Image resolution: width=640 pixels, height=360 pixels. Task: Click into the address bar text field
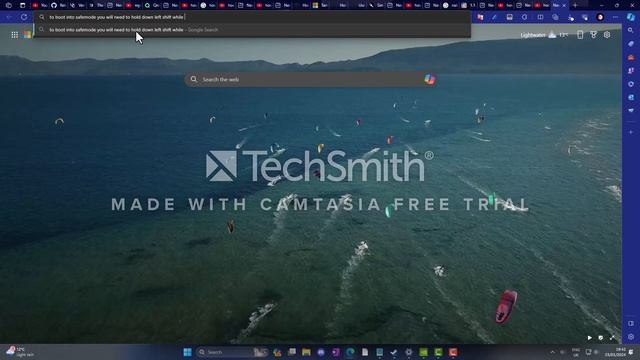tap(253, 17)
